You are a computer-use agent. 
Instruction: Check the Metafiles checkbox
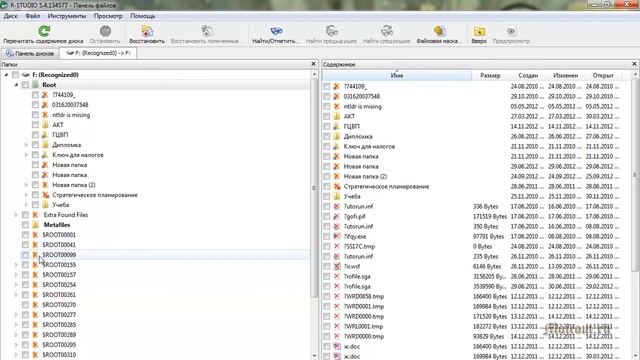pos(25,225)
